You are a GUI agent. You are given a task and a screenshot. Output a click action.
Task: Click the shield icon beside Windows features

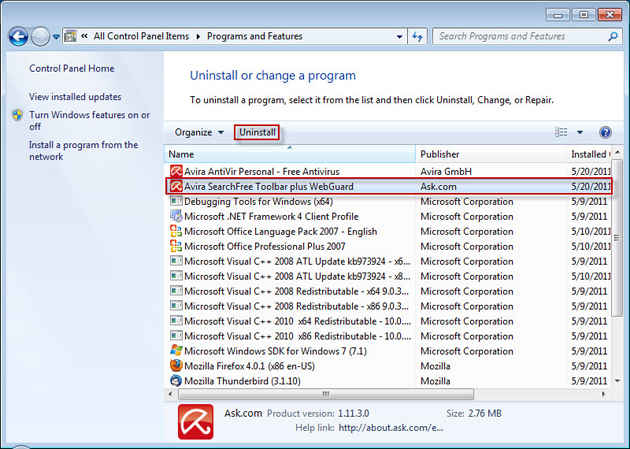(17, 116)
